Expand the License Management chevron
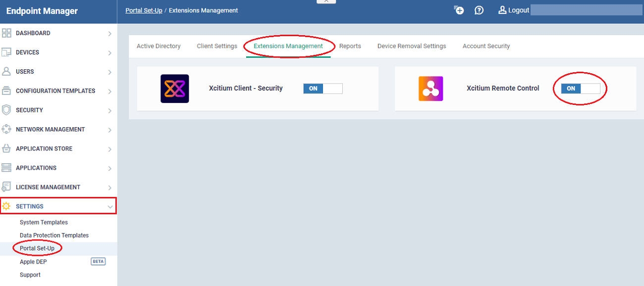Image resolution: width=644 pixels, height=286 pixels. point(110,188)
